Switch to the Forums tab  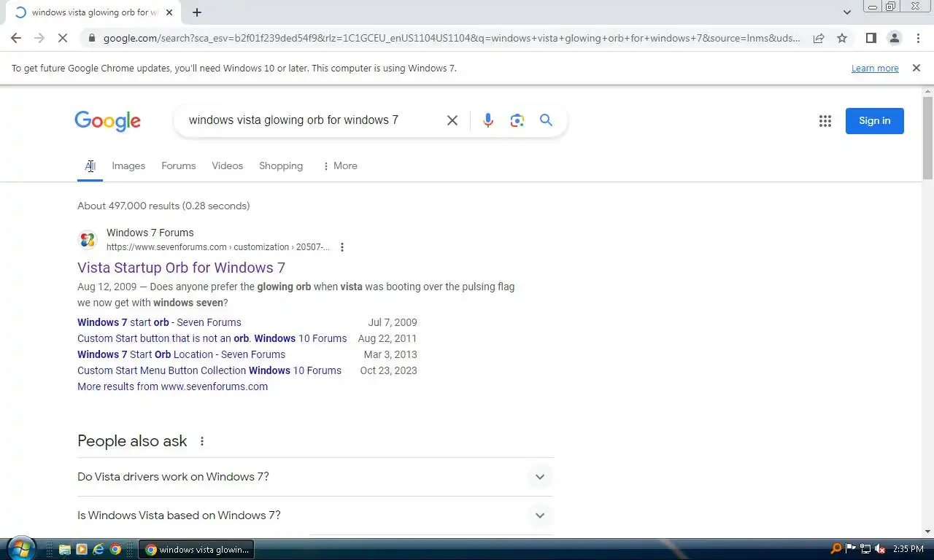pyautogui.click(x=179, y=166)
